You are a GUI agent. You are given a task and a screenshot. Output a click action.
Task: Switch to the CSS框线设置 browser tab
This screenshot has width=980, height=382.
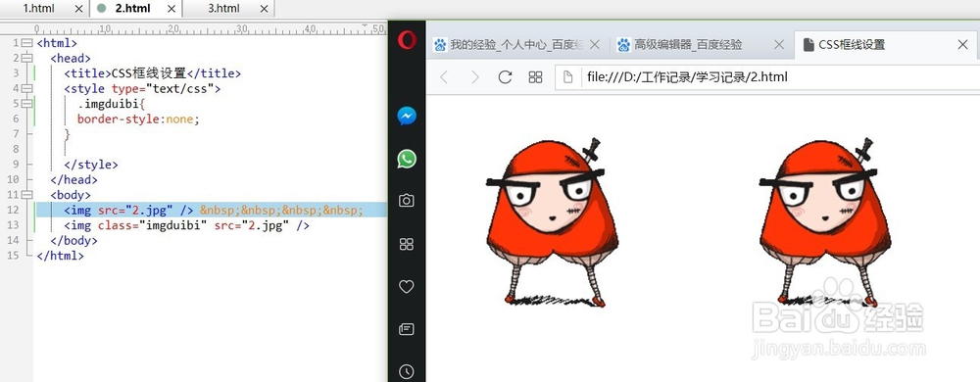[x=886, y=44]
